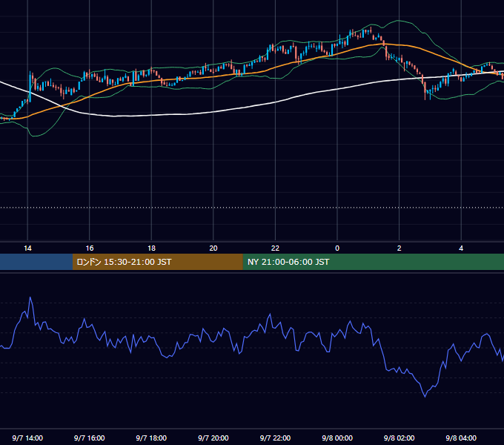This screenshot has width=504, height=445.
Task: Click the indicator line's lowest trough near 03:00
Action: (425, 396)
